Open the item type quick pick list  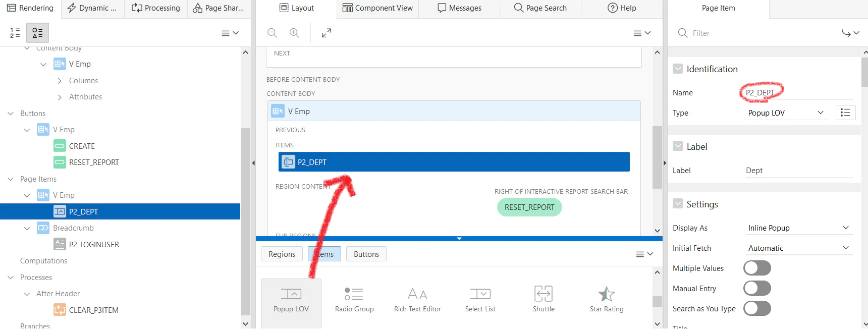click(x=845, y=113)
